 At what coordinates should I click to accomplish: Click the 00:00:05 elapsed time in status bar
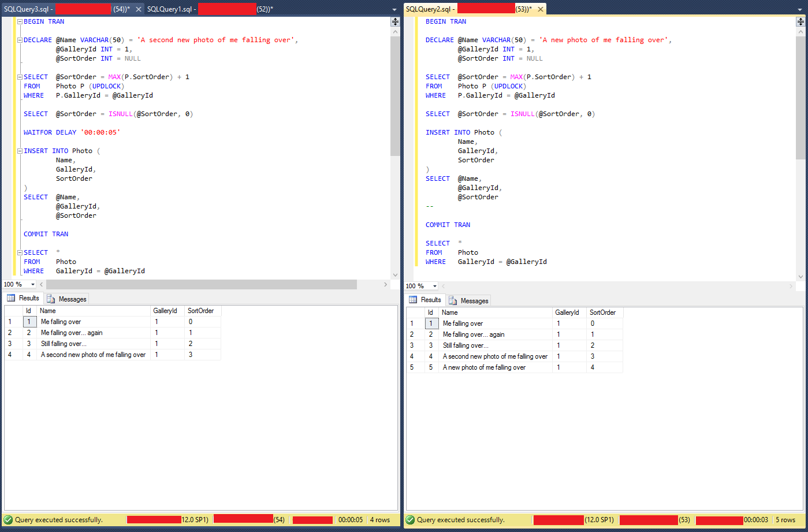(x=351, y=520)
